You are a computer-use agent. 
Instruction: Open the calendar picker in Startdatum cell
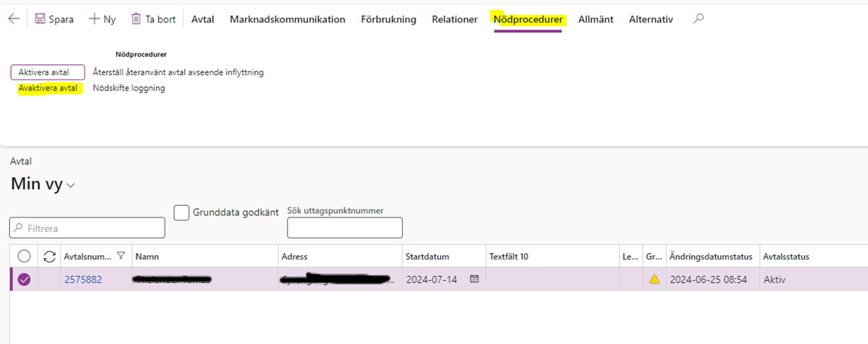(474, 279)
